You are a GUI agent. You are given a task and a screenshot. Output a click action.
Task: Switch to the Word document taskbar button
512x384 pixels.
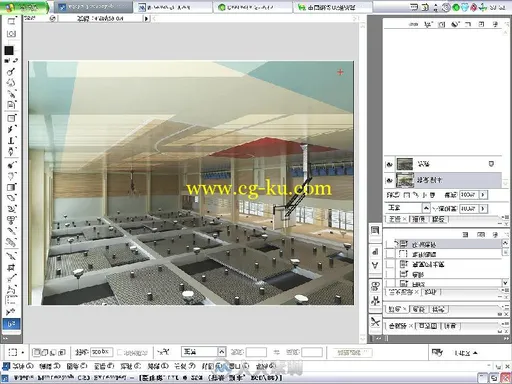(x=172, y=7)
